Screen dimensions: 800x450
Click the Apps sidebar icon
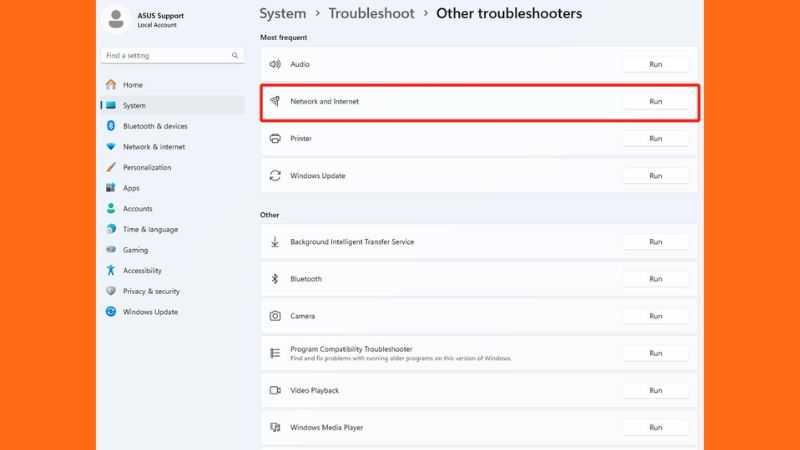[111, 188]
